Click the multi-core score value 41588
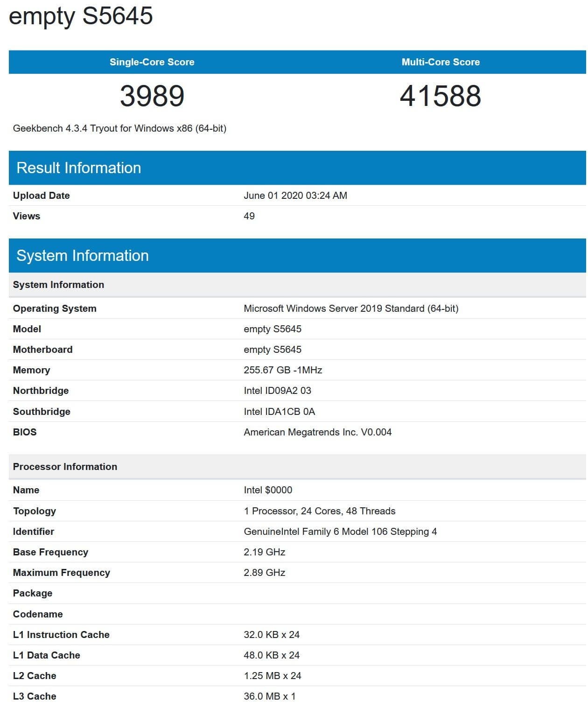588x715 pixels. click(x=441, y=96)
